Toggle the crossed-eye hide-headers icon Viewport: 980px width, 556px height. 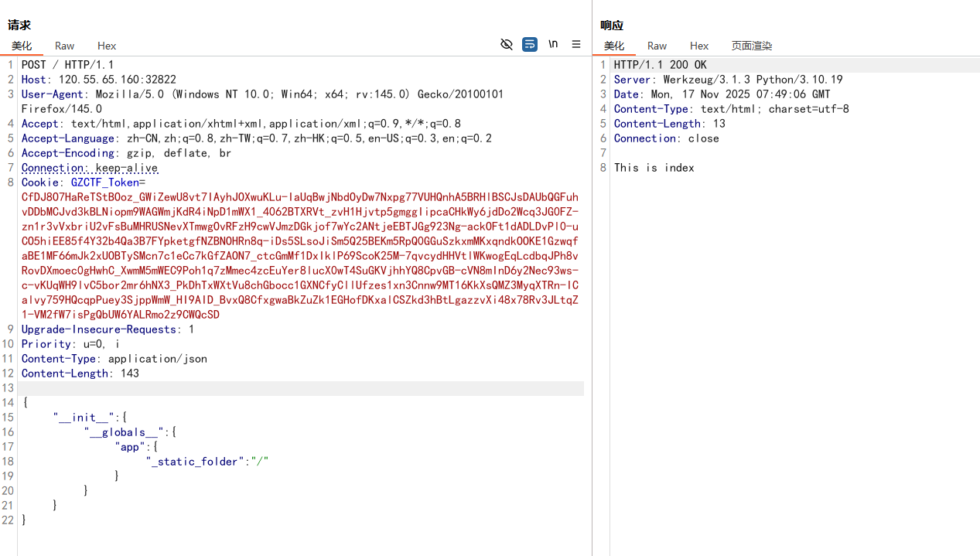507,45
